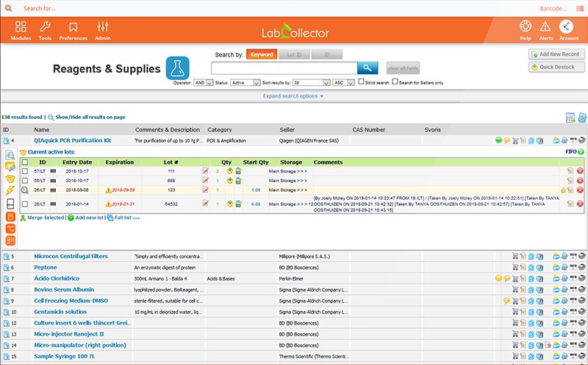Image resolution: width=588 pixels, height=365 pixels.
Task: Click the yellow folder-with-pin icon in lot sidebar
Action: 10,167
